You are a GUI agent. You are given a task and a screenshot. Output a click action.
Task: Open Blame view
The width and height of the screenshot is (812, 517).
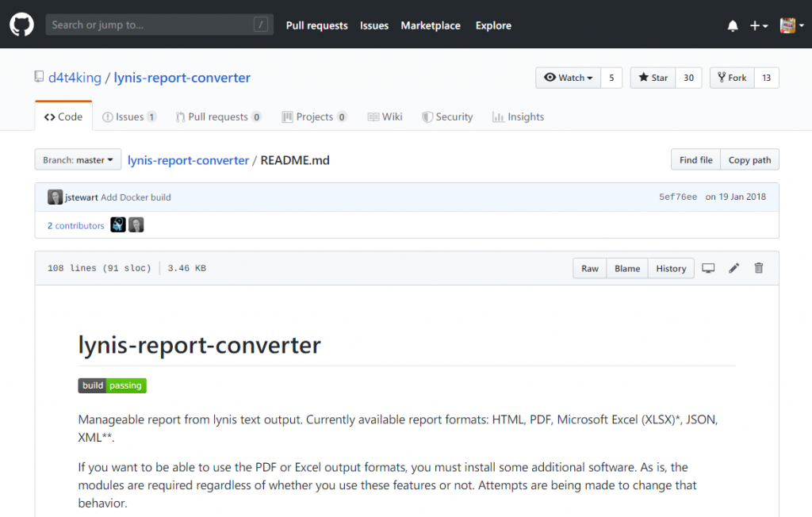pyautogui.click(x=627, y=268)
